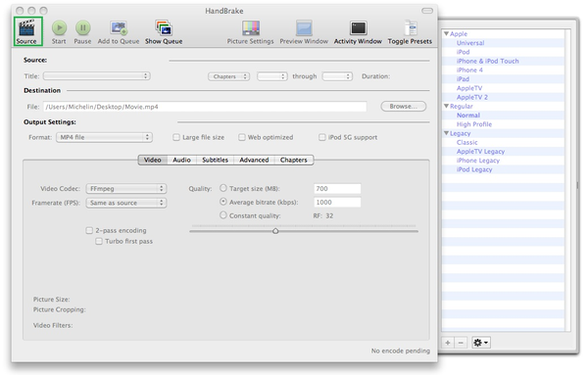Open the Chapters mode dropdown
588x375 pixels.
[x=228, y=76]
